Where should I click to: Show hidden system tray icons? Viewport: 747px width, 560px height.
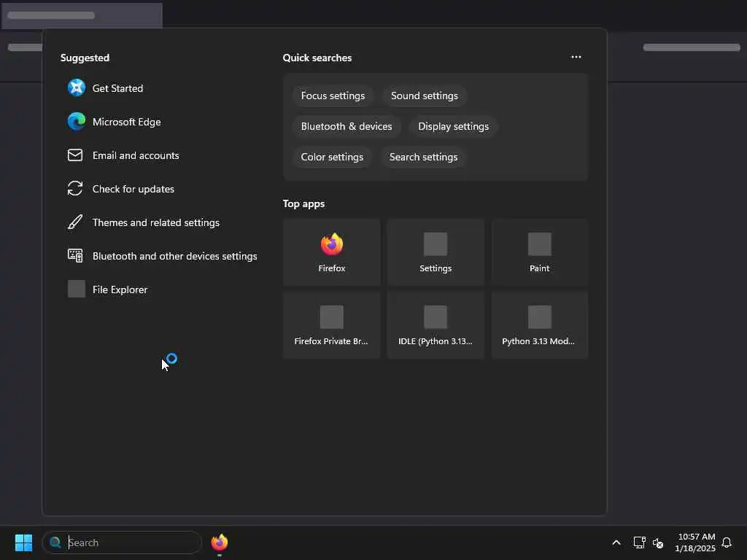[616, 542]
